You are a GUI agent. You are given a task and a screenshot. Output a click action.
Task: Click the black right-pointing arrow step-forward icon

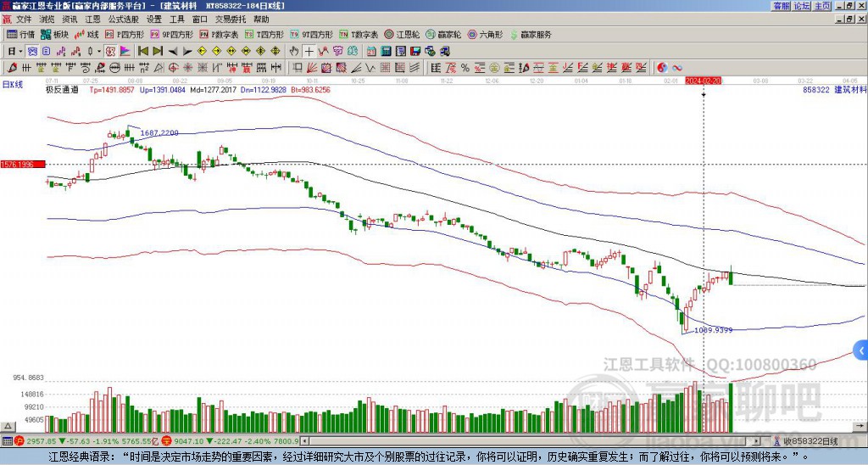click(x=187, y=51)
